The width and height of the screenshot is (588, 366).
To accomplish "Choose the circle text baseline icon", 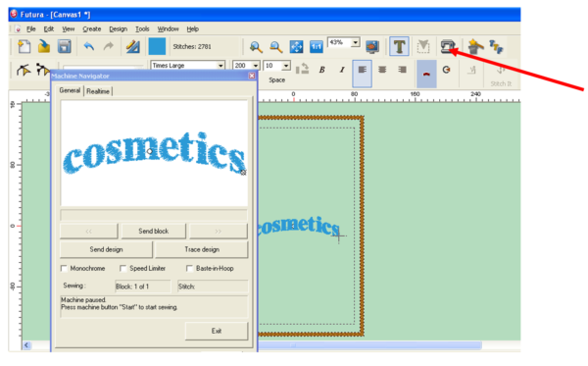I will [446, 70].
